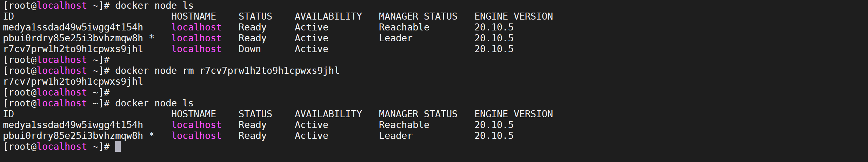Click the first "docker node ls" command

154,6
